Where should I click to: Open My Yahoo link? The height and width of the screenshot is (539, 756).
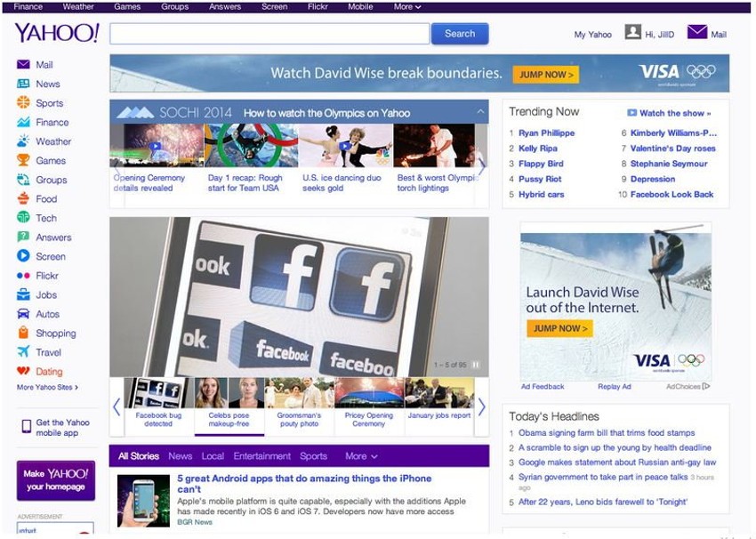click(x=592, y=35)
